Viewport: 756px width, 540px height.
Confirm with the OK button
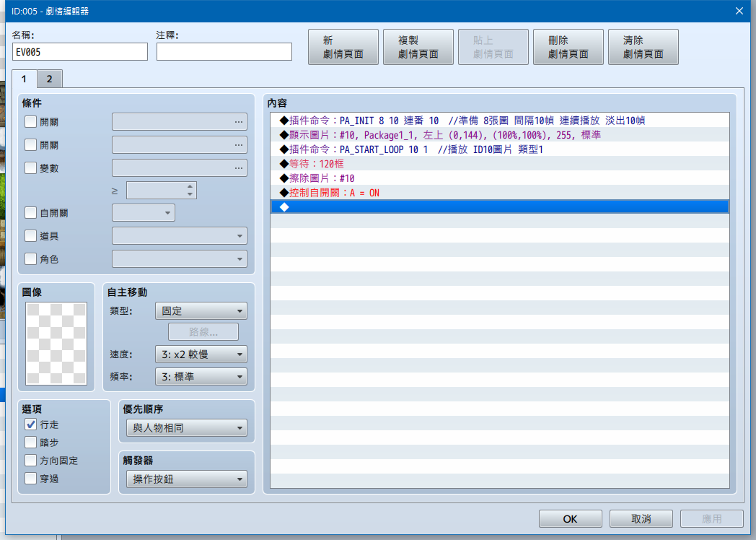[x=571, y=519]
